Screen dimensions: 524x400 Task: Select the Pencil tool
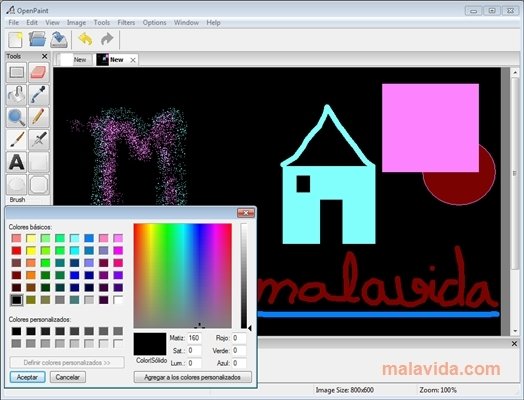[39, 117]
